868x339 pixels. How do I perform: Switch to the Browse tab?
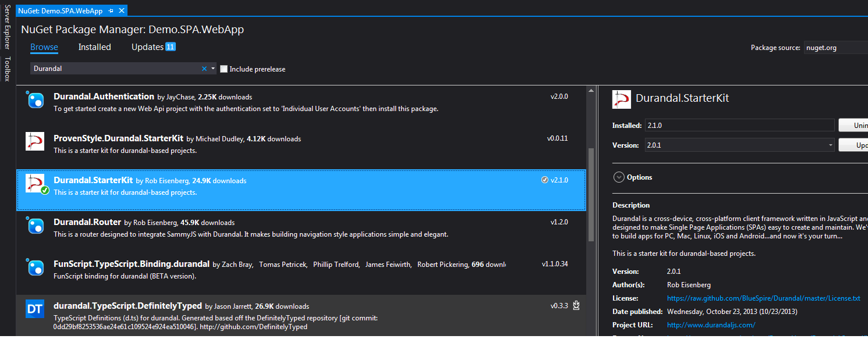pos(44,47)
